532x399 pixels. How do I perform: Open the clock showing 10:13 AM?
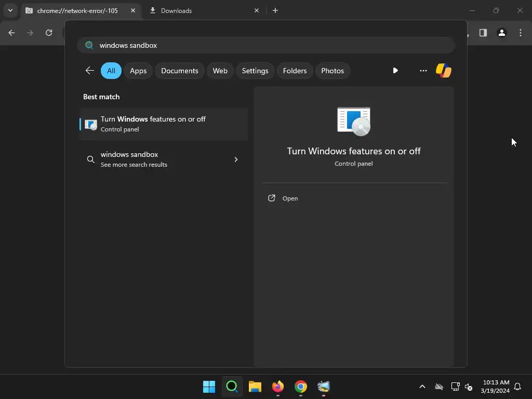pos(495,387)
